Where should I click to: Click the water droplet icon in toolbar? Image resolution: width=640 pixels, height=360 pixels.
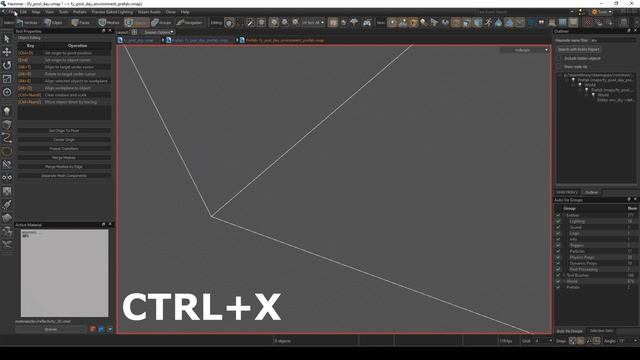(498, 22)
